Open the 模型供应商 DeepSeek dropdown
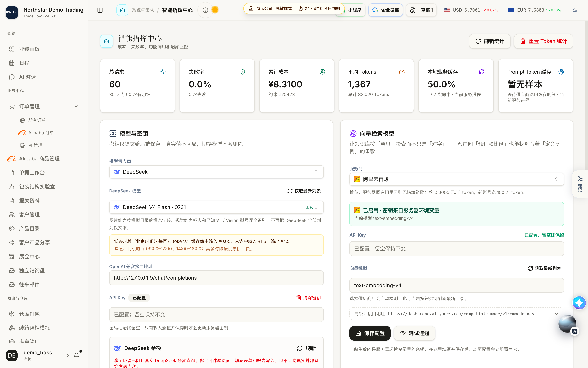 (216, 172)
